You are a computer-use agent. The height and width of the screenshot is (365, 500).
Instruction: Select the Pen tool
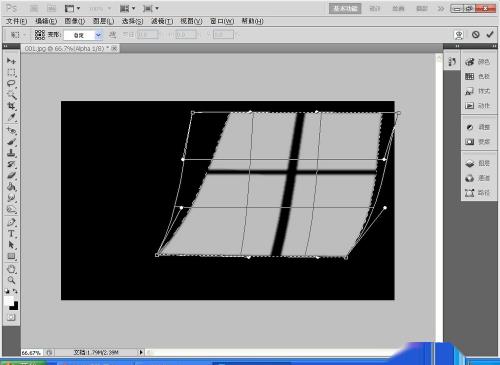11,222
